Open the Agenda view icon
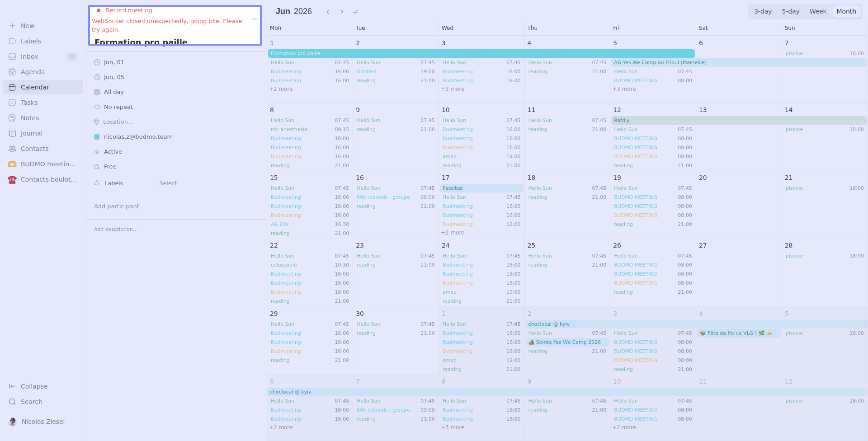 tap(12, 72)
